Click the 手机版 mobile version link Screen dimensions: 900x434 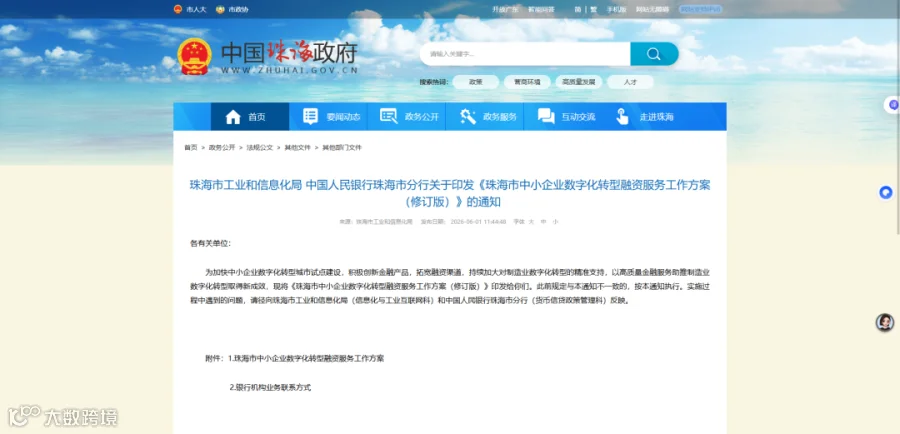tap(617, 9)
